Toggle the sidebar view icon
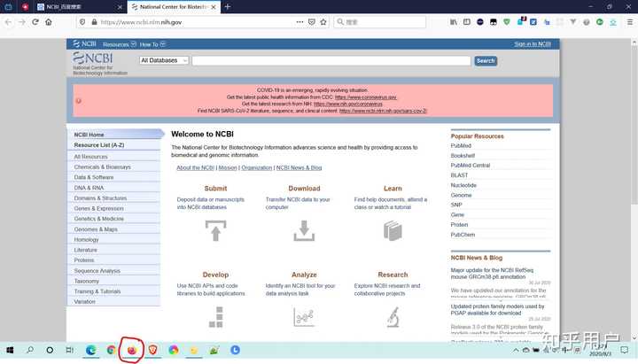 click(467, 22)
